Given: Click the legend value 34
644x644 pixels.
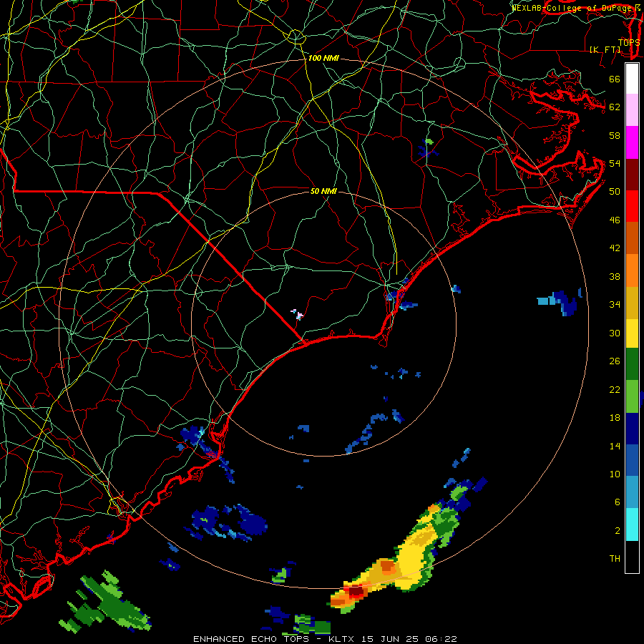Looking at the screenshot, I should (x=615, y=305).
